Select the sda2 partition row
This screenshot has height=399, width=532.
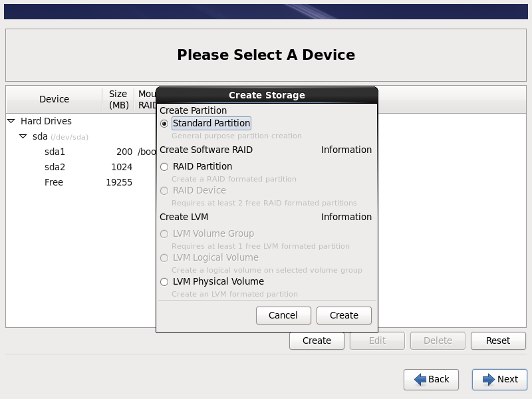pos(55,167)
